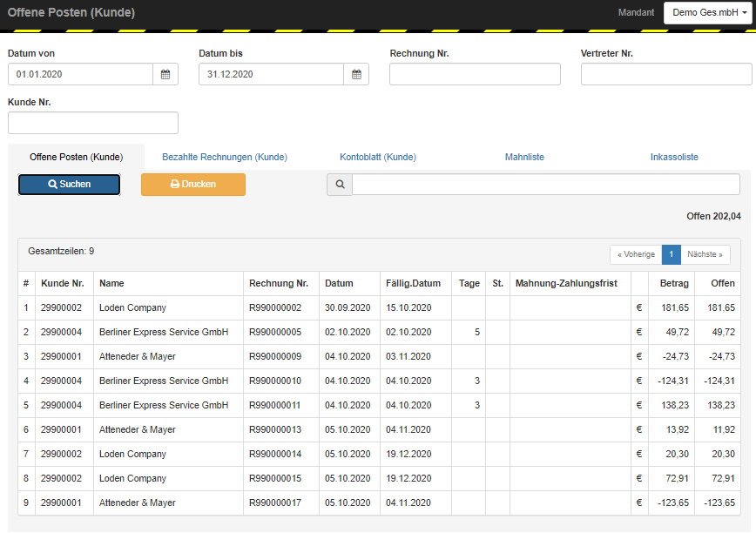The image size is (756, 533).
Task: Click the Betrag value 181,65
Action: tap(675, 308)
